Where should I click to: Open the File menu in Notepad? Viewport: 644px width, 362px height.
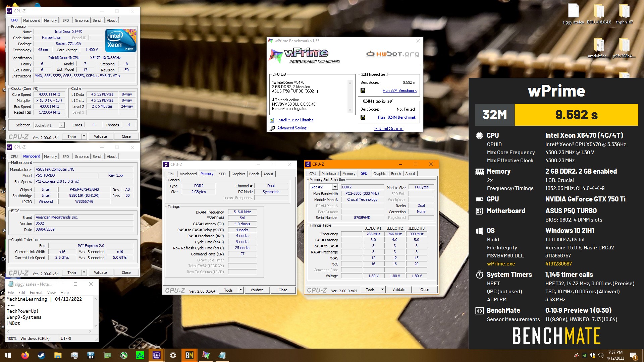(11, 293)
